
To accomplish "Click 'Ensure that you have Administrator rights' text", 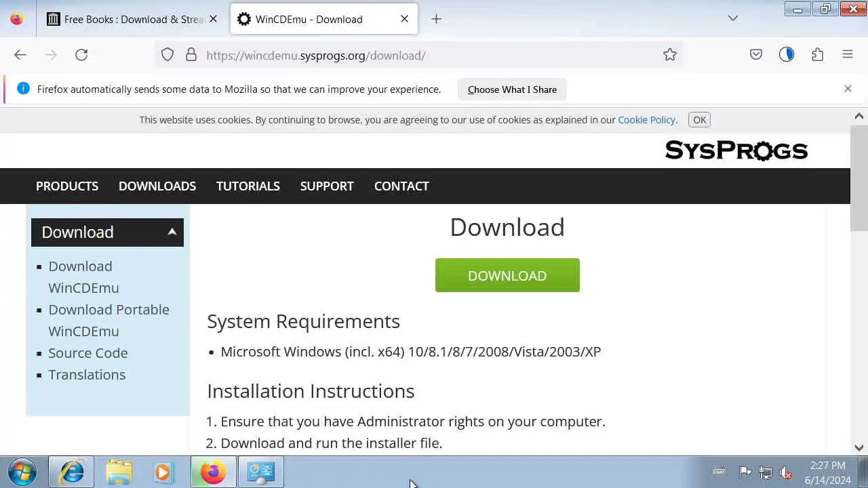I will (413, 422).
